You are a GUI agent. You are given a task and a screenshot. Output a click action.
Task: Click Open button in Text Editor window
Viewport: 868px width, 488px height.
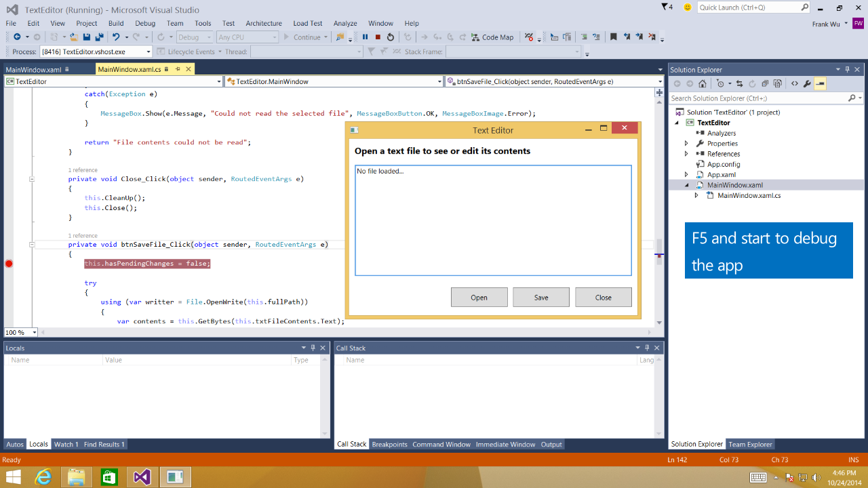479,298
